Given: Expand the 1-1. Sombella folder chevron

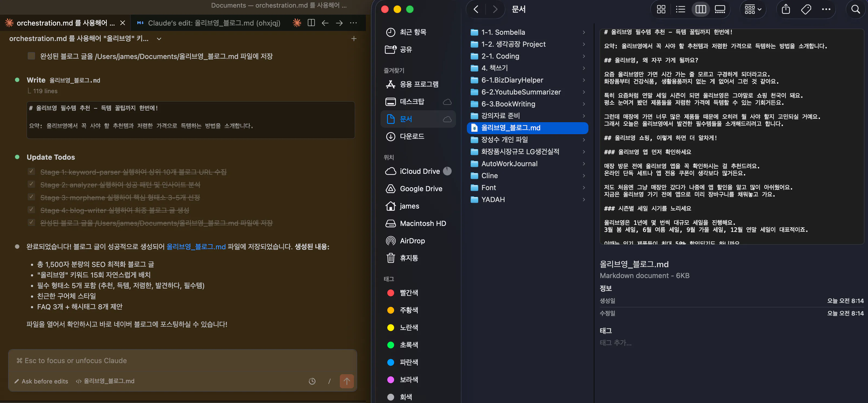Looking at the screenshot, I should (584, 32).
